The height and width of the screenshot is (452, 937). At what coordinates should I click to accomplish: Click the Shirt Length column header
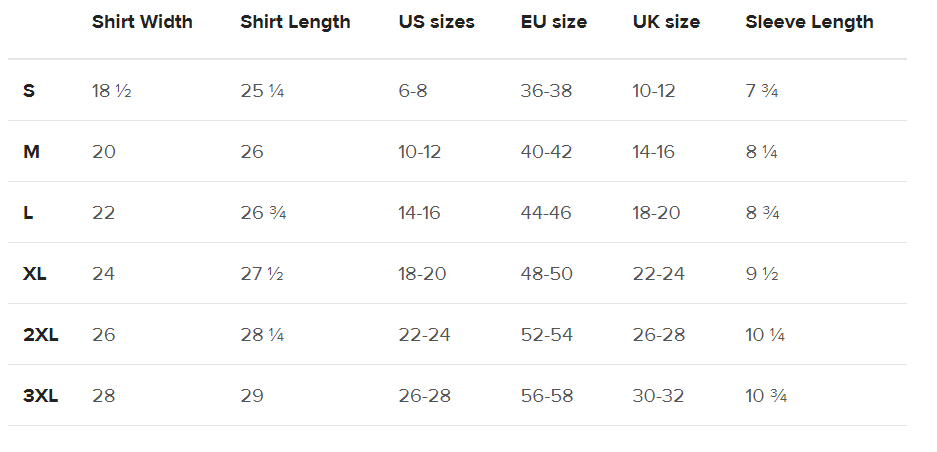[x=295, y=22]
